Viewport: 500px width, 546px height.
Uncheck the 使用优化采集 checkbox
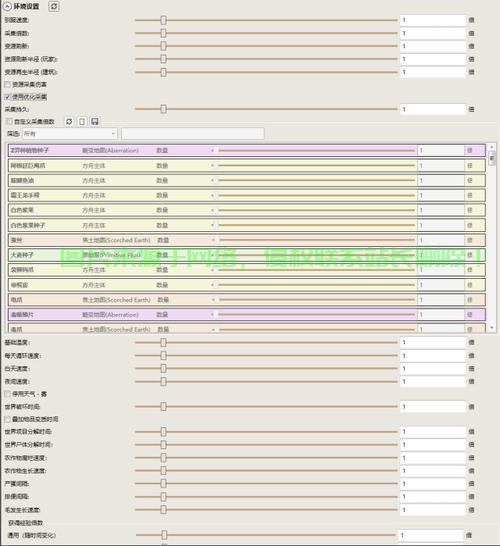[8, 97]
